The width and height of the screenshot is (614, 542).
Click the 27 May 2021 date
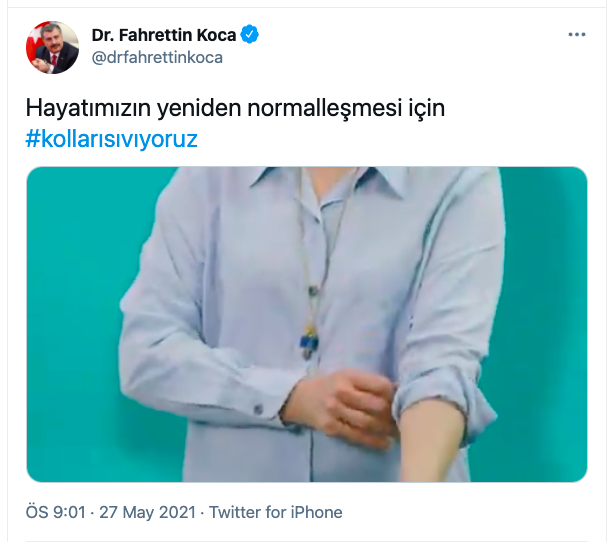[x=147, y=512]
